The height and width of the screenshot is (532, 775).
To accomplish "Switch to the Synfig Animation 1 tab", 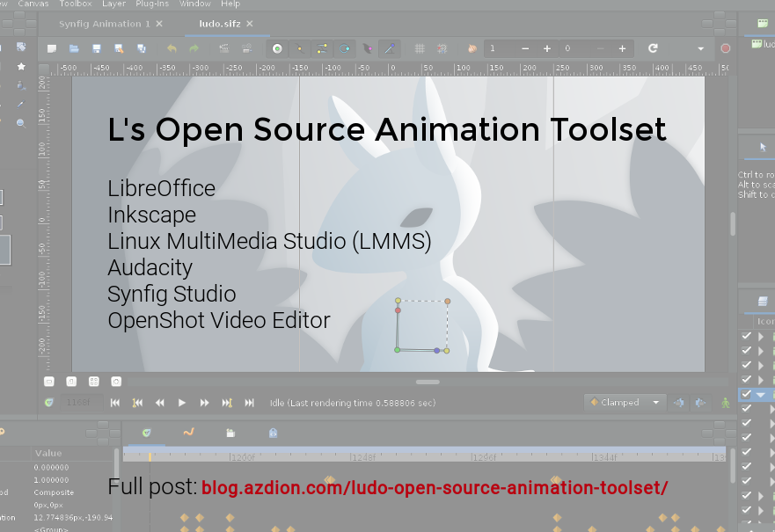I will pyautogui.click(x=105, y=24).
